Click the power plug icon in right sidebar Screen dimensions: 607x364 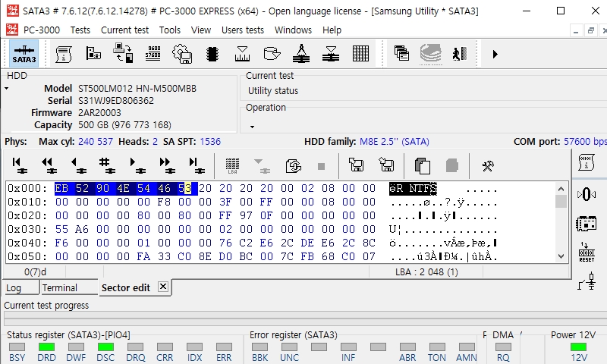(x=587, y=281)
